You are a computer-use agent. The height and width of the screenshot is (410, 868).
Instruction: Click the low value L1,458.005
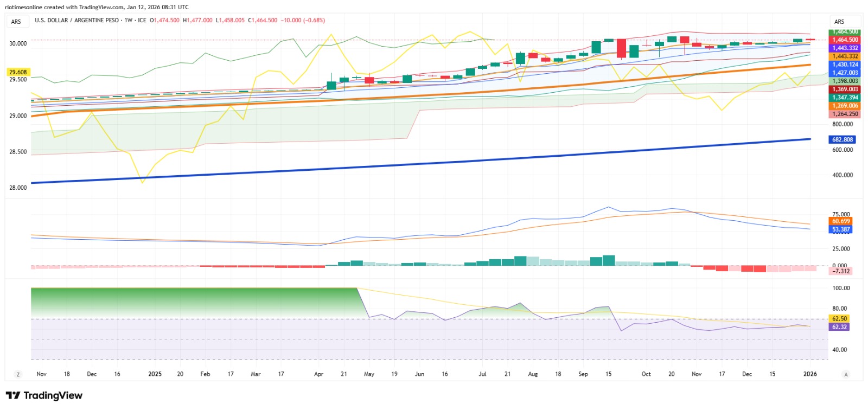click(230, 20)
